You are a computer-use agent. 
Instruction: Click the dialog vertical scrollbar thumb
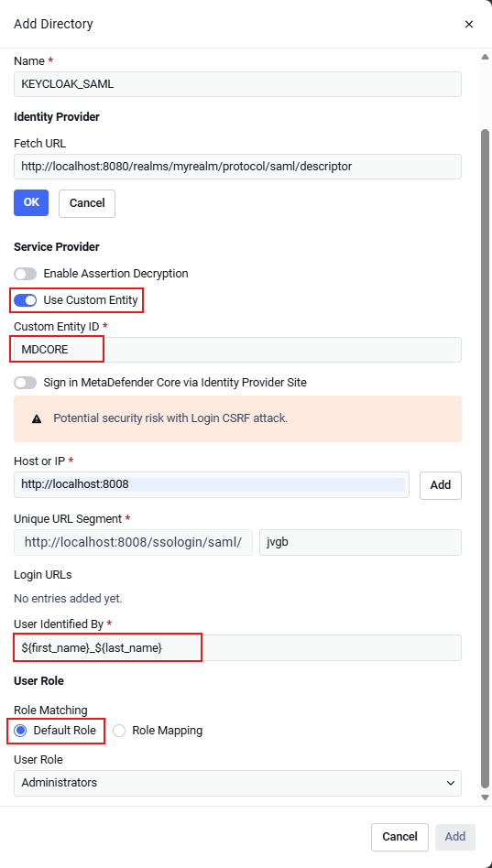pos(485,459)
